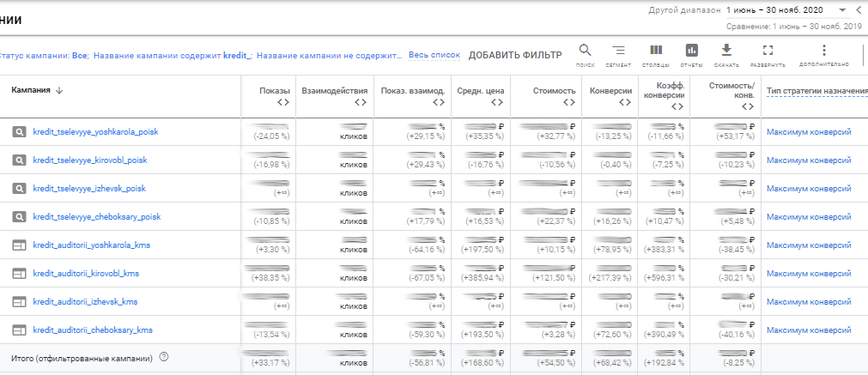Click the Download arrow icon
Viewport: 868px width, 375px height.
[726, 51]
